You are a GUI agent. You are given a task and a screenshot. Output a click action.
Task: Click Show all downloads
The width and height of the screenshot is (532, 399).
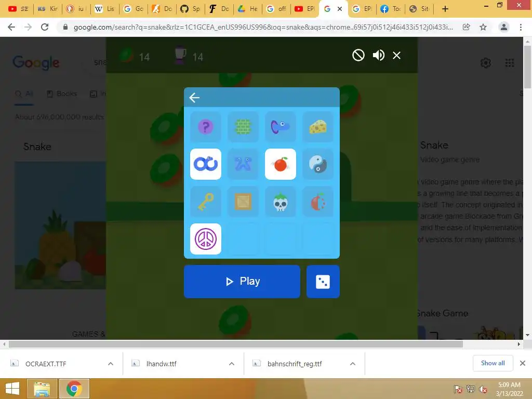coord(493,363)
